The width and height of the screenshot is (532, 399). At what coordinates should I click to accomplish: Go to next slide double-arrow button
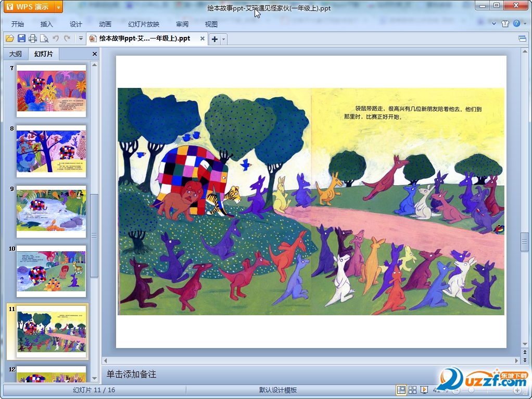525,359
